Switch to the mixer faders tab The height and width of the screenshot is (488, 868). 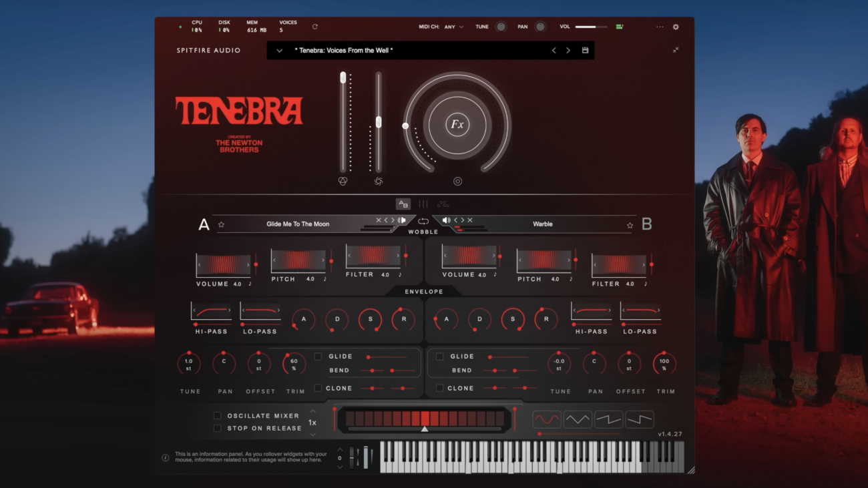423,204
